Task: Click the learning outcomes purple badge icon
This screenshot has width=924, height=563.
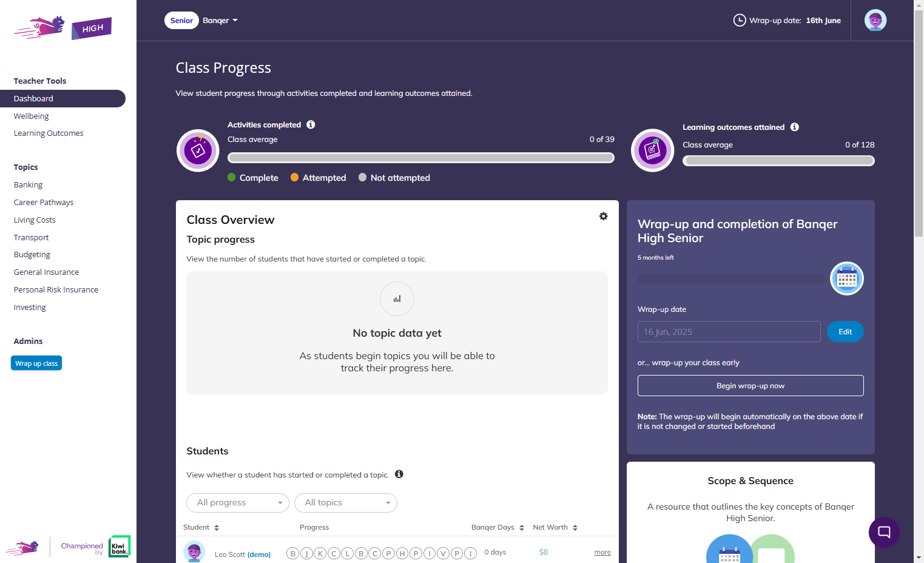Action: click(653, 150)
